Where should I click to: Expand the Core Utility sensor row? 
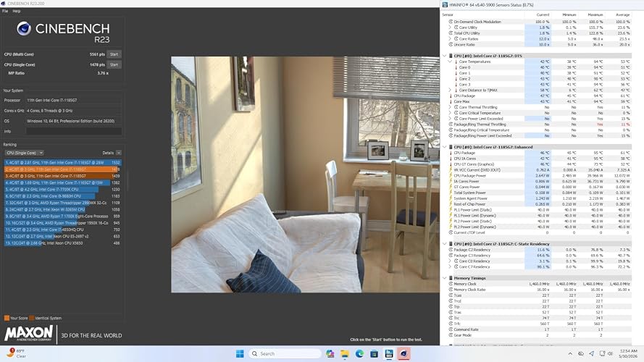coord(450,28)
